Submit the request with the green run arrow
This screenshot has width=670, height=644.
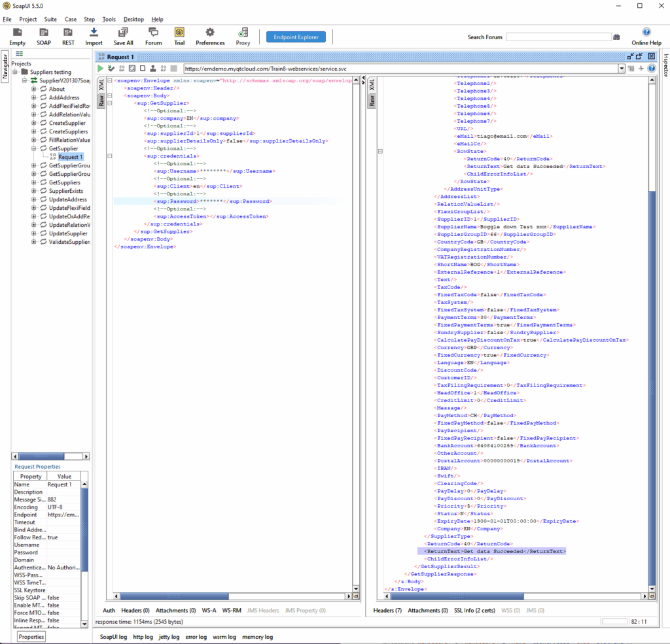100,68
